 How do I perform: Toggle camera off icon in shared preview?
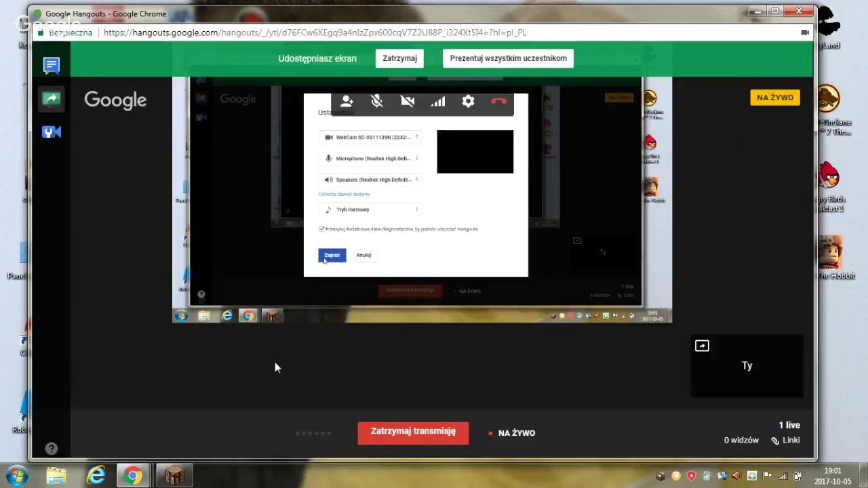pyautogui.click(x=408, y=101)
